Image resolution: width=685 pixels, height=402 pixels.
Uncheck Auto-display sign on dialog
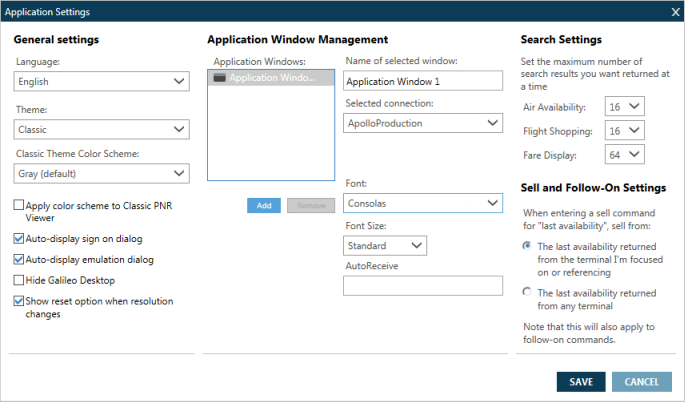(20, 239)
